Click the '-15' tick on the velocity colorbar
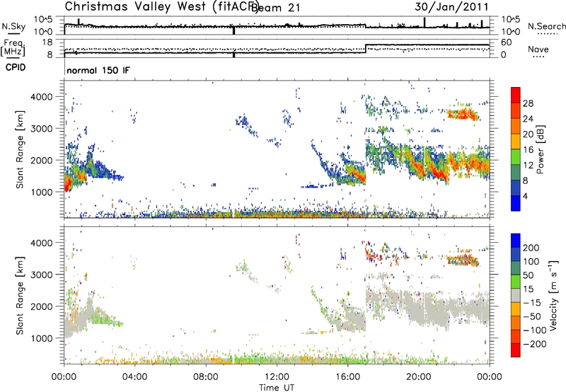Screen dimensions: 566x392 tap(532, 302)
